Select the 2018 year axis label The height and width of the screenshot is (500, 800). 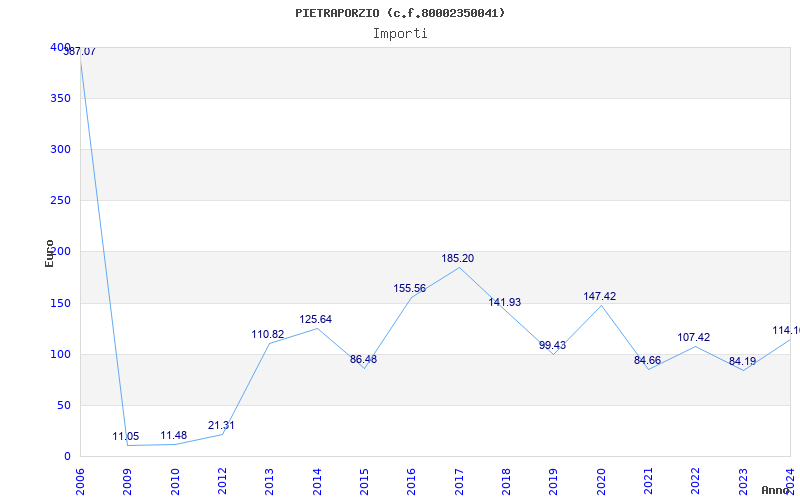pos(506,478)
